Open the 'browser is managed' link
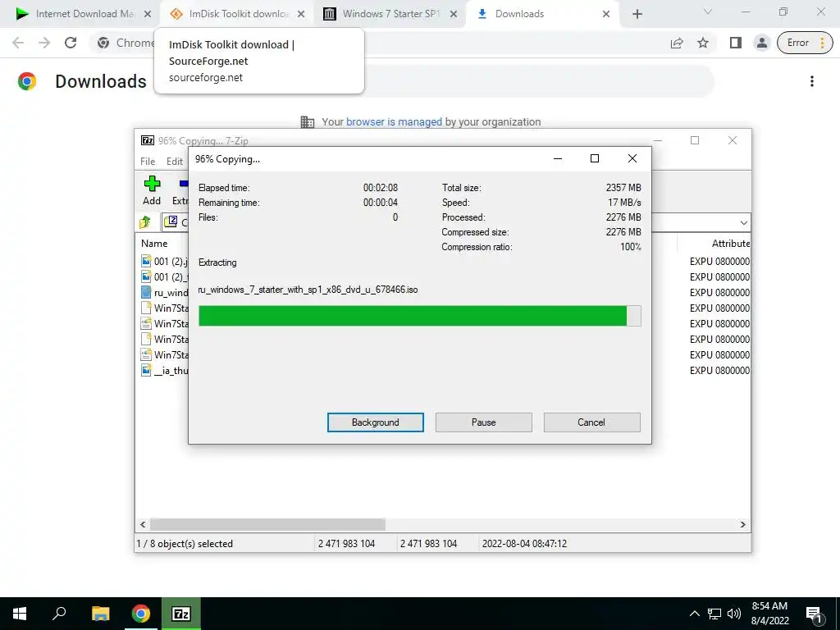Viewport: 840px width, 630px height. coord(394,121)
